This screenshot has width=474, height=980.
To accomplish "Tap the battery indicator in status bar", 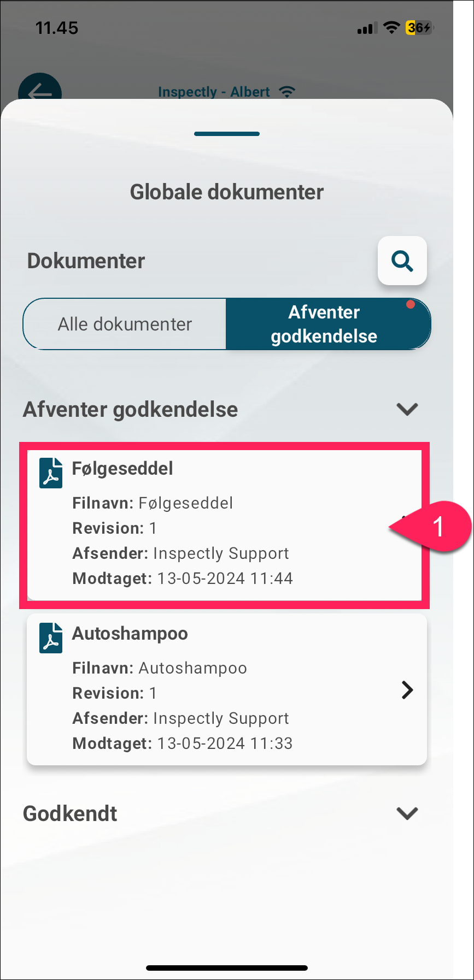I will (419, 27).
